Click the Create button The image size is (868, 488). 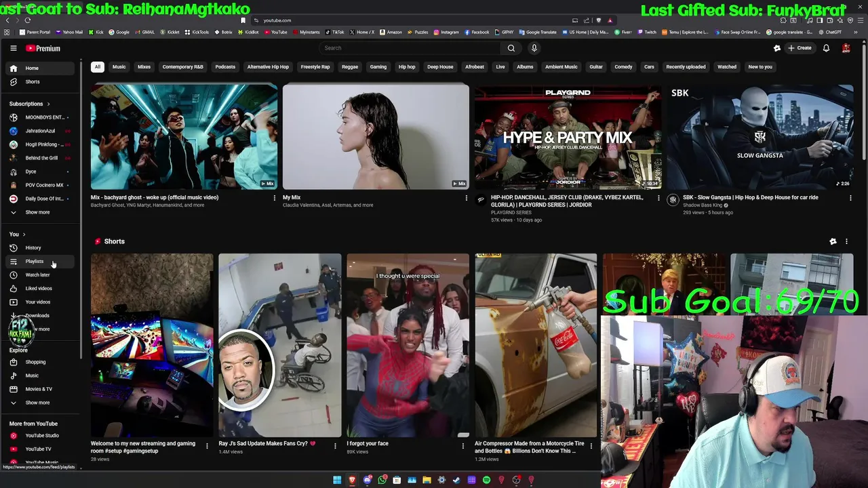[800, 48]
